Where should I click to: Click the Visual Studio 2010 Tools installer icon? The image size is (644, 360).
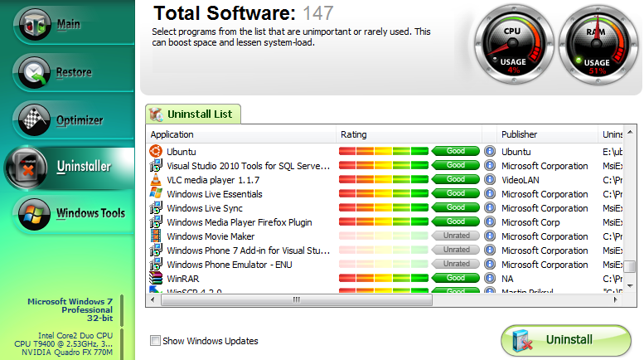(156, 166)
